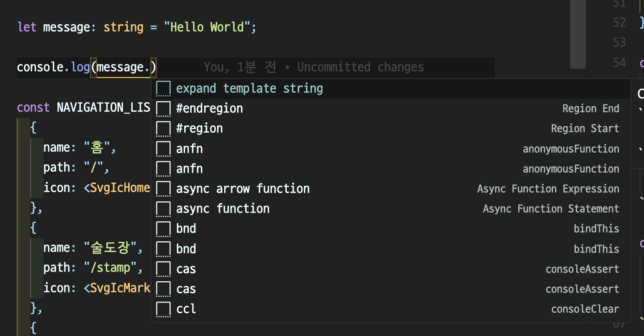Select the second anfn anonymousFunction suggestion
Screen dimensions: 644x336
[x=189, y=169]
